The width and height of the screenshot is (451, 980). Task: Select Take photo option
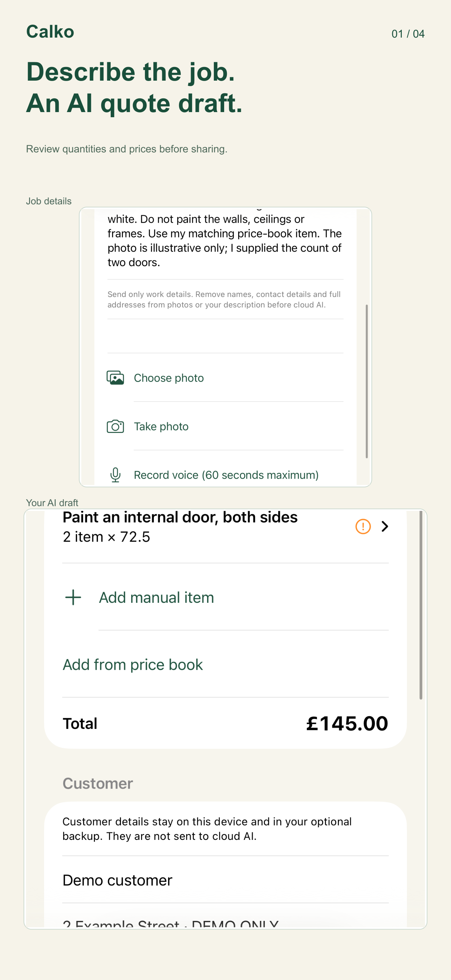(x=225, y=426)
